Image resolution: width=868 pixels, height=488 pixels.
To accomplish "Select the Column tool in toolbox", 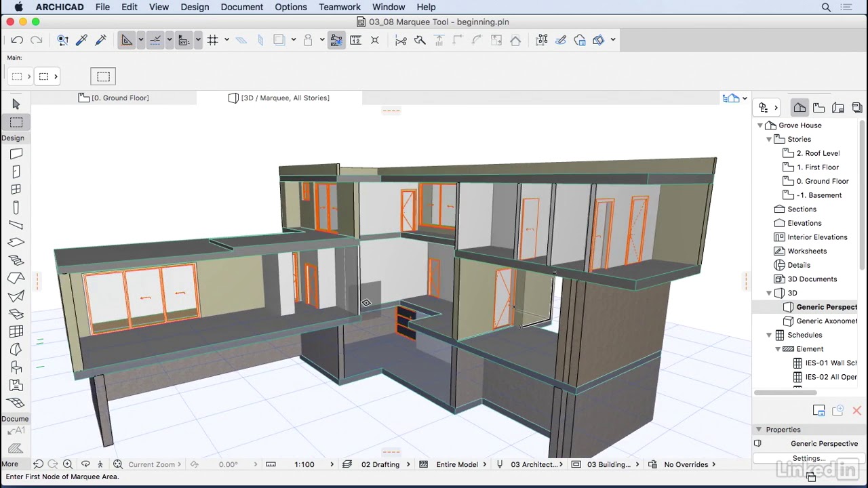I will [16, 207].
